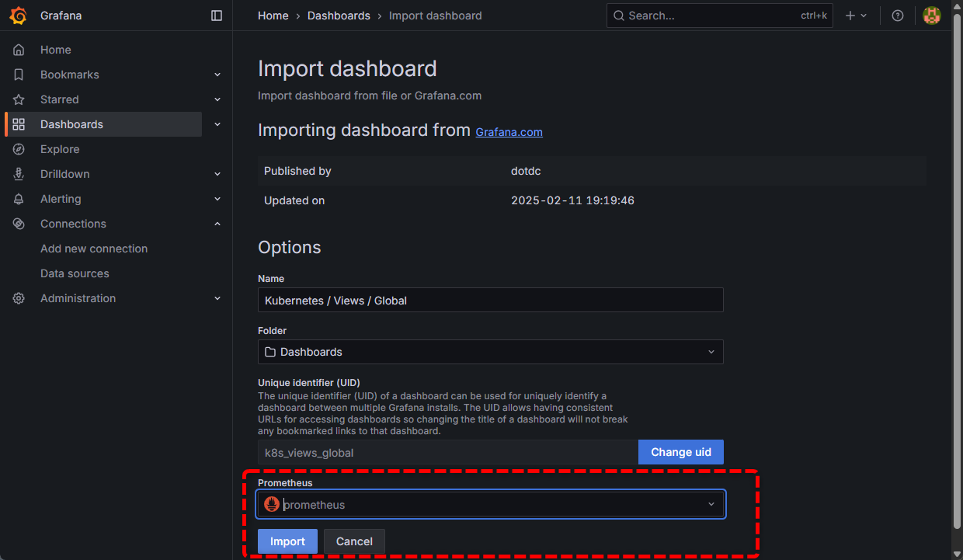Open the user profile avatar
963x560 pixels.
(x=932, y=16)
